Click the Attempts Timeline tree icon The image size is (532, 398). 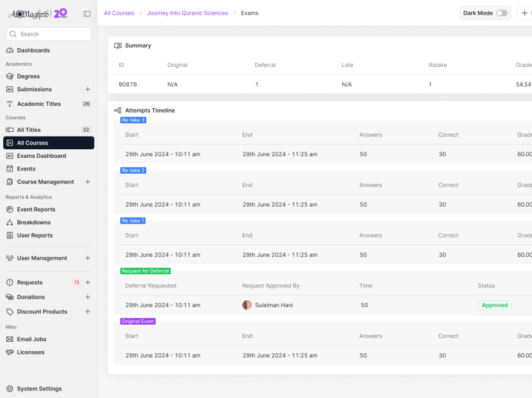[118, 110]
